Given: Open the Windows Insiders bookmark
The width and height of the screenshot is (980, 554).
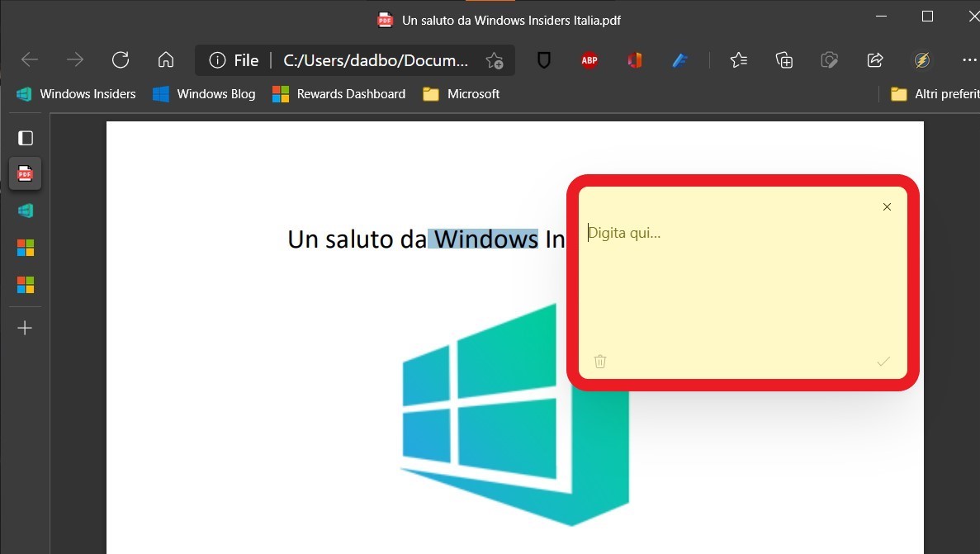Looking at the screenshot, I should pos(76,94).
